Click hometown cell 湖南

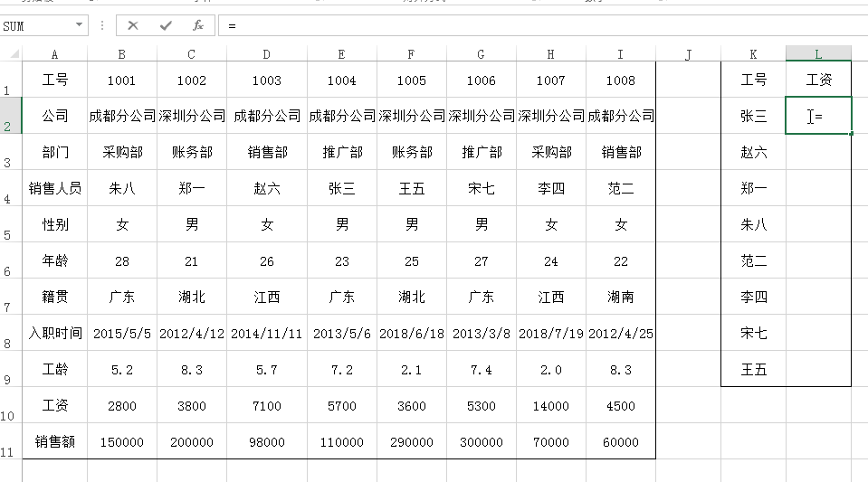click(621, 298)
